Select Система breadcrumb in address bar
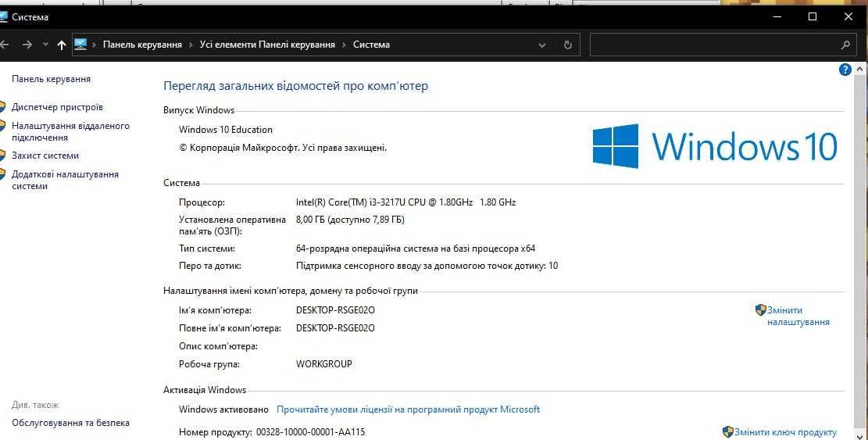Screen dimensions: 868x440 (371, 45)
